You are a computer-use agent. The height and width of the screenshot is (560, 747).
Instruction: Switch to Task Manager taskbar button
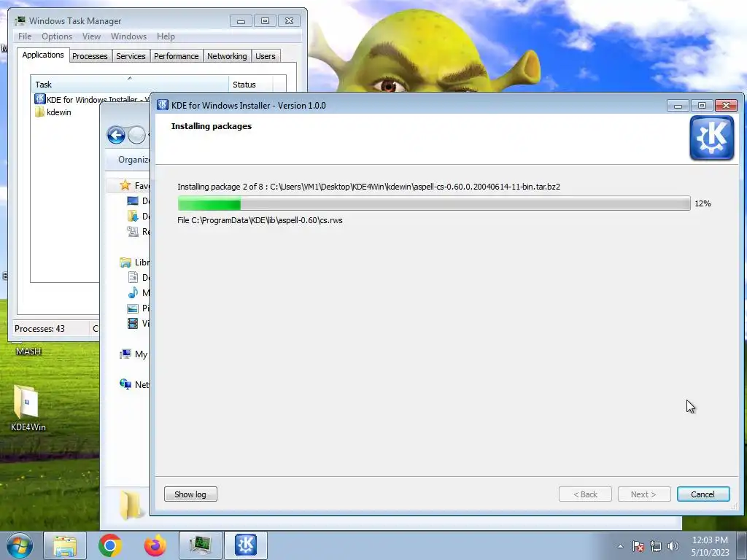tap(201, 545)
